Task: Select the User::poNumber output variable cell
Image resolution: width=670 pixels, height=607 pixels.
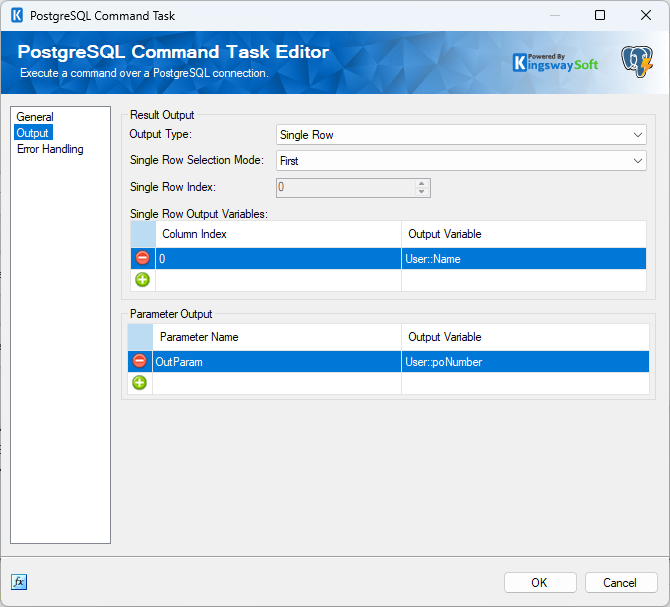Action: tap(525, 362)
